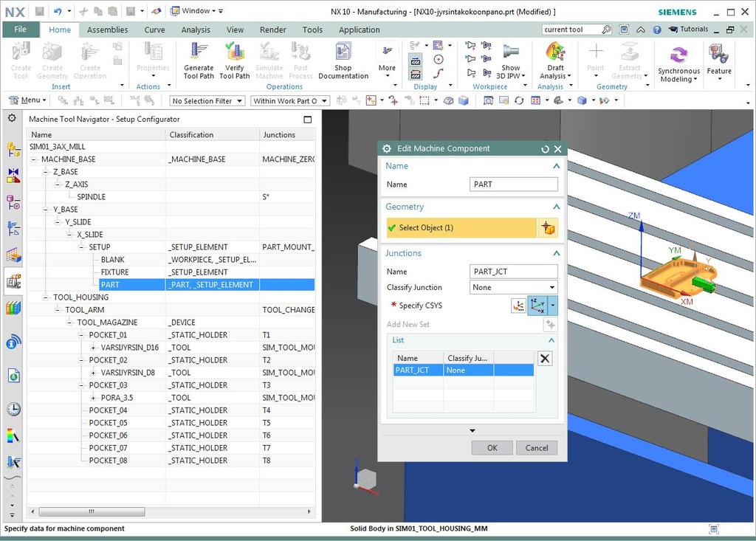
Task: Remove junction with the X delete icon
Action: (545, 358)
